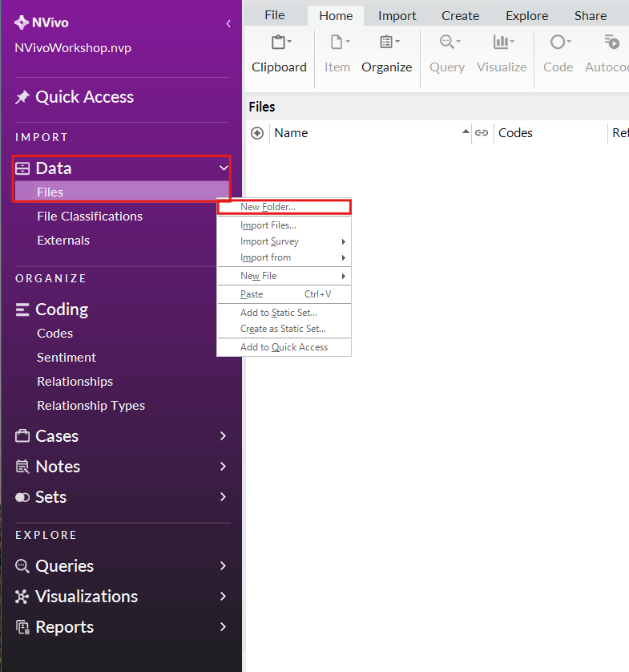Open Relationships under Coding

(x=75, y=382)
